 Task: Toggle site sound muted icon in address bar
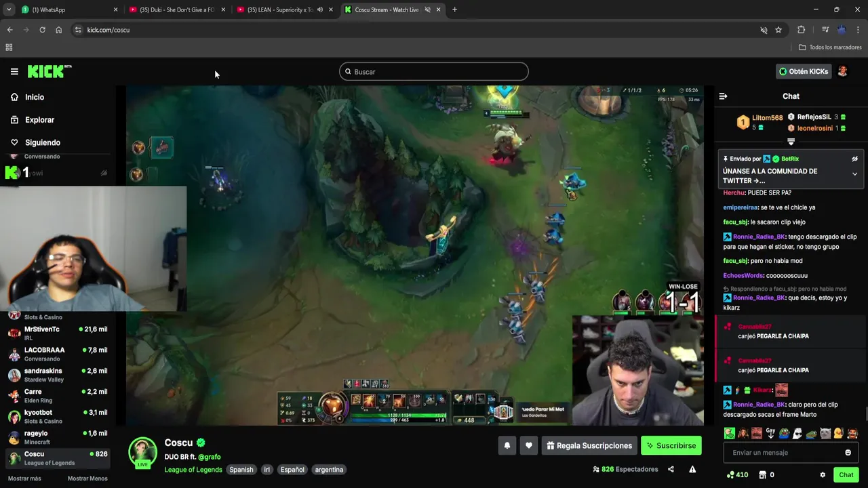coord(764,30)
